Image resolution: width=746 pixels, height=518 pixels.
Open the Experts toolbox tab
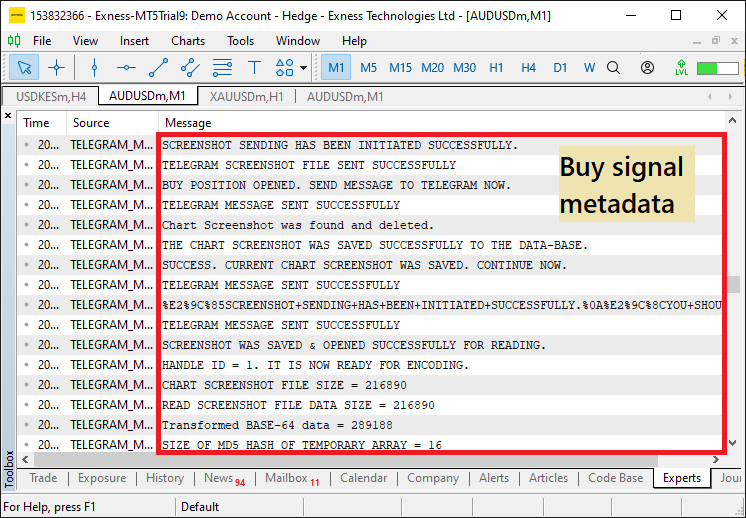tap(682, 478)
